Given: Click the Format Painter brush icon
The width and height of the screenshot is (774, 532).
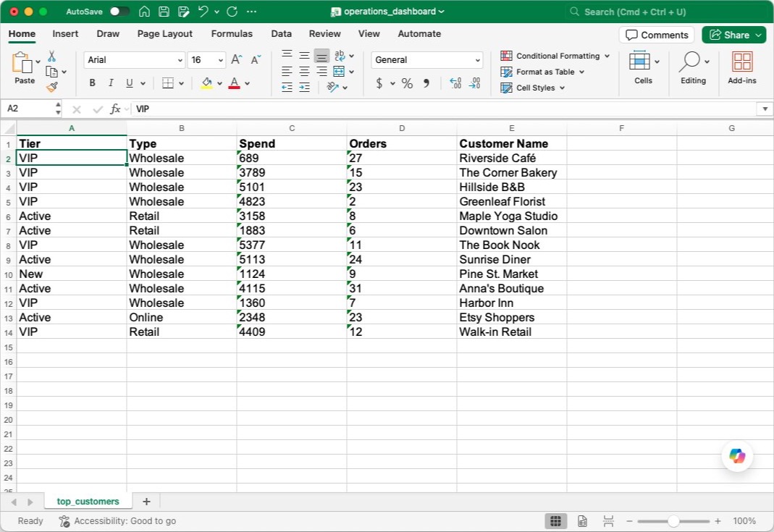Looking at the screenshot, I should pyautogui.click(x=52, y=88).
